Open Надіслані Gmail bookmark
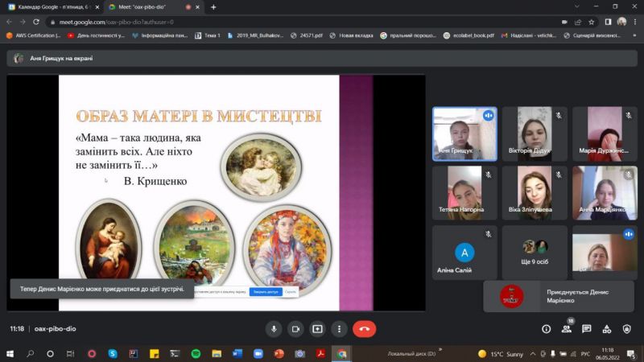 click(x=529, y=35)
